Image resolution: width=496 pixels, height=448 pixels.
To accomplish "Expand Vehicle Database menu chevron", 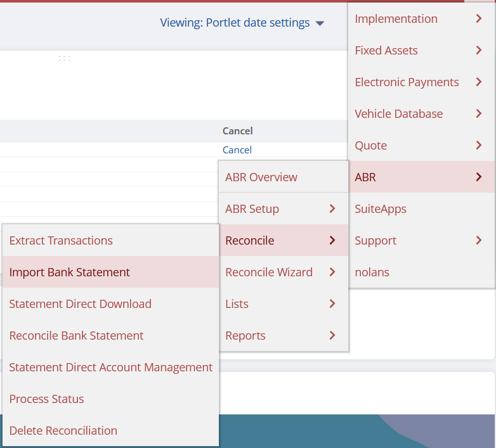I will point(479,114).
